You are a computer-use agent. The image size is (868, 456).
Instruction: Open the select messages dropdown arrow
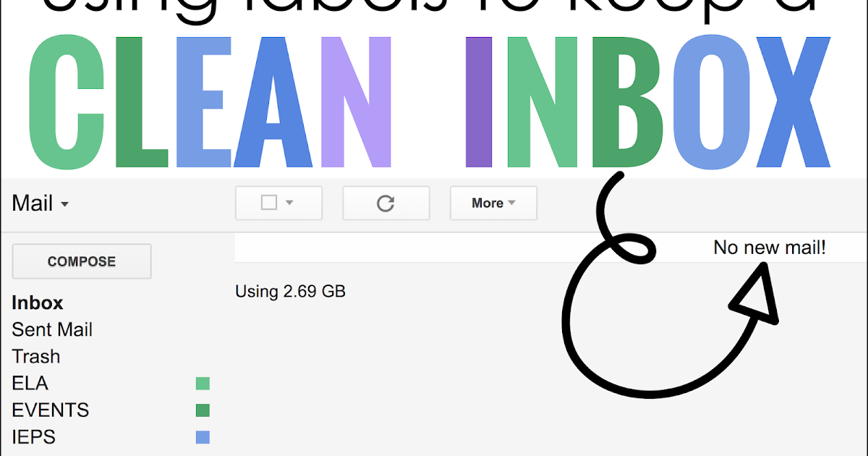coord(287,203)
